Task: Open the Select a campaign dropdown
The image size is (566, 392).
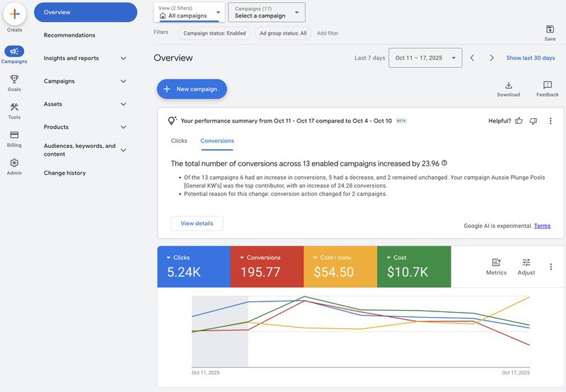Action: (267, 12)
